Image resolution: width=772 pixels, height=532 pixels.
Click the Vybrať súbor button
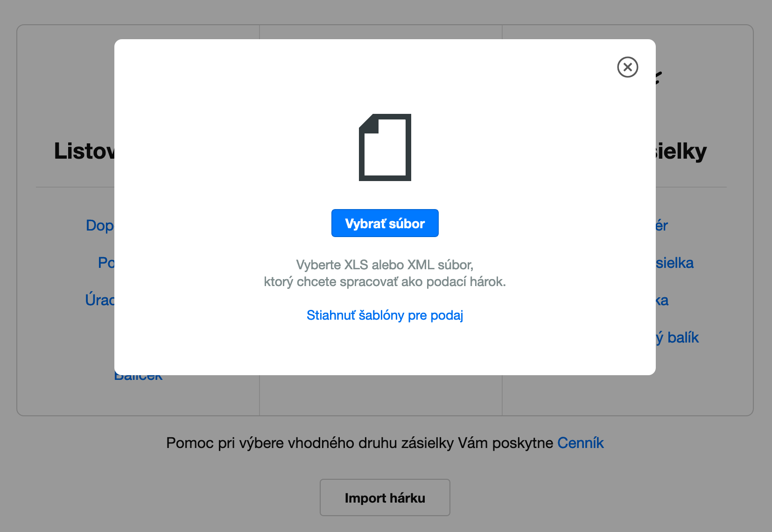coord(385,223)
